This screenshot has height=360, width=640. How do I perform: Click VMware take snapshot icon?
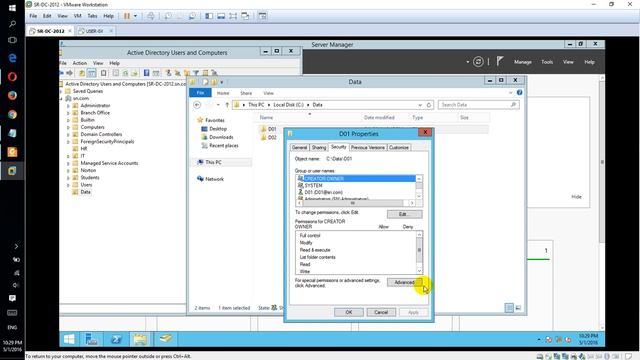168,16
